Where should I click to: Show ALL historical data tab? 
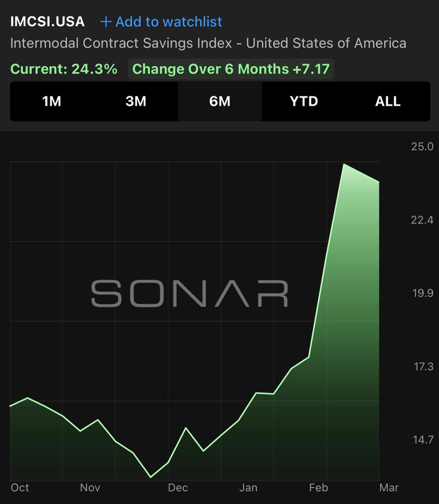click(388, 101)
